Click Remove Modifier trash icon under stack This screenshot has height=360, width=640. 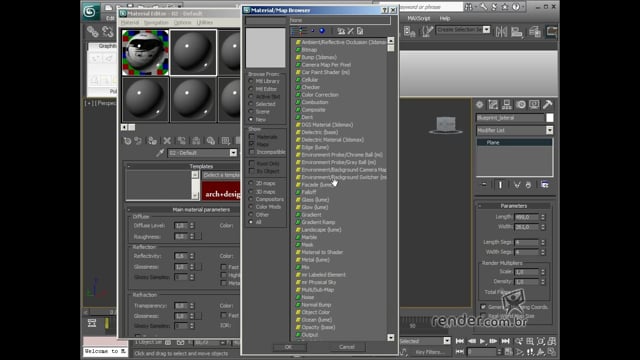pos(528,185)
